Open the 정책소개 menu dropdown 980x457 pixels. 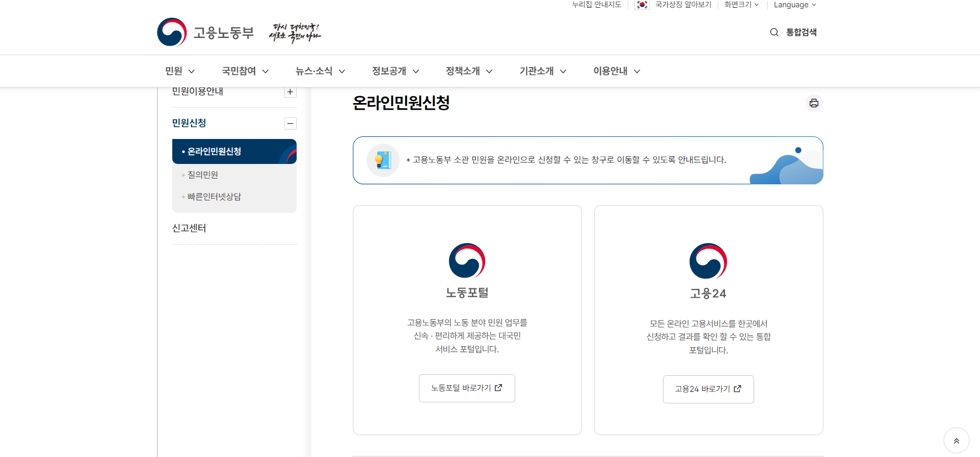point(469,71)
